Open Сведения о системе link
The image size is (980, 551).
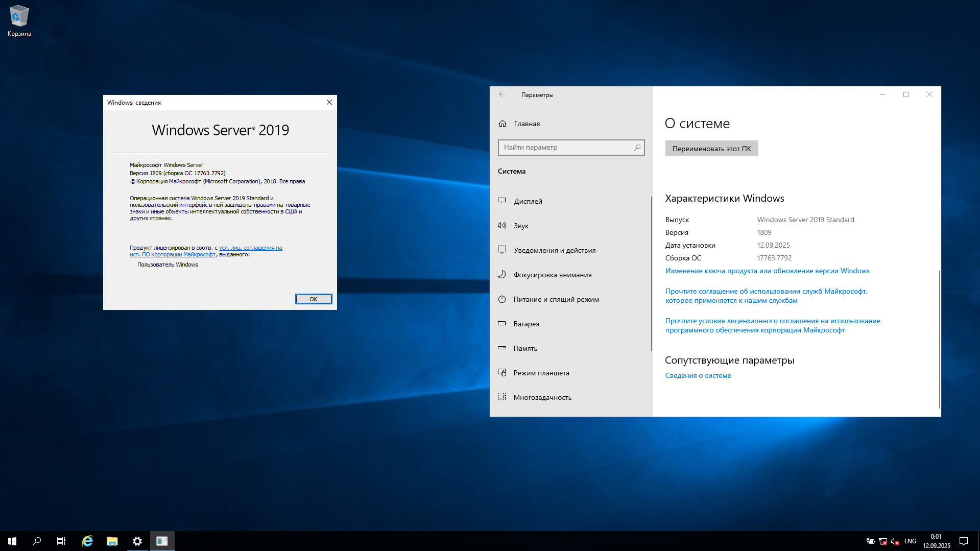pyautogui.click(x=698, y=375)
